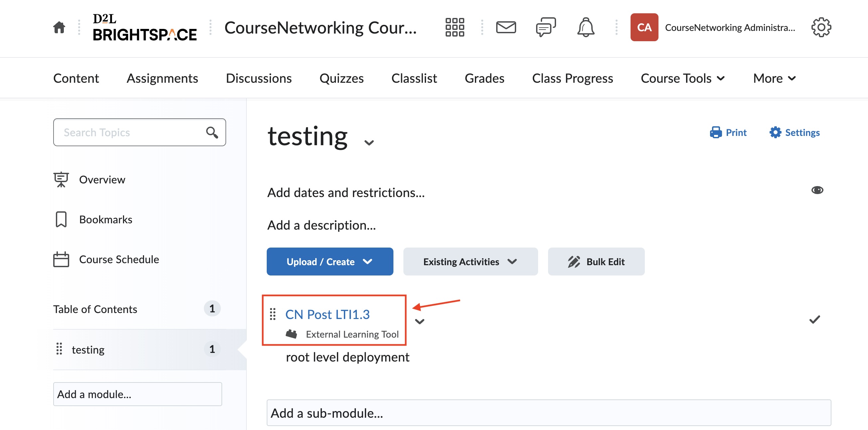Click the printer icon beside Print
868x430 pixels.
[715, 132]
